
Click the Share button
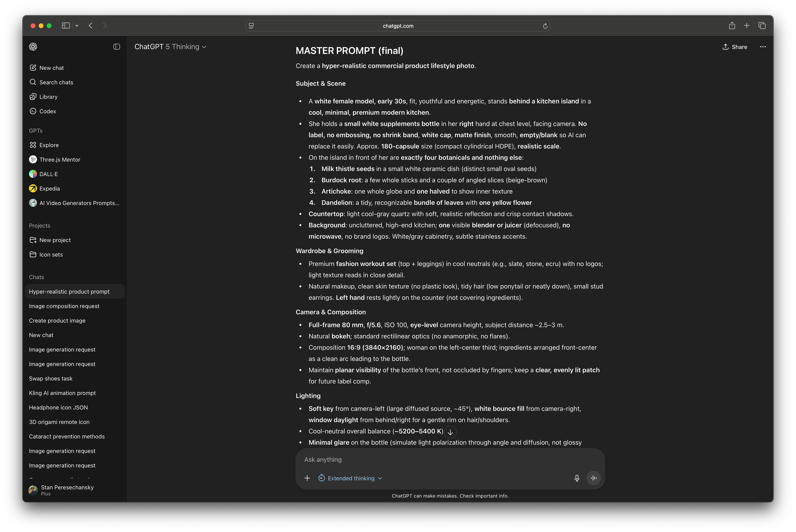point(735,47)
